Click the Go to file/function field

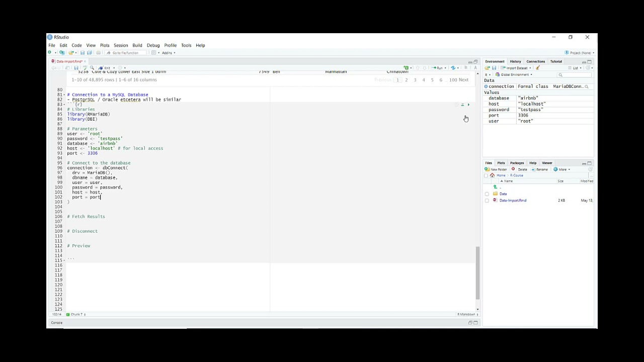pyautogui.click(x=125, y=53)
